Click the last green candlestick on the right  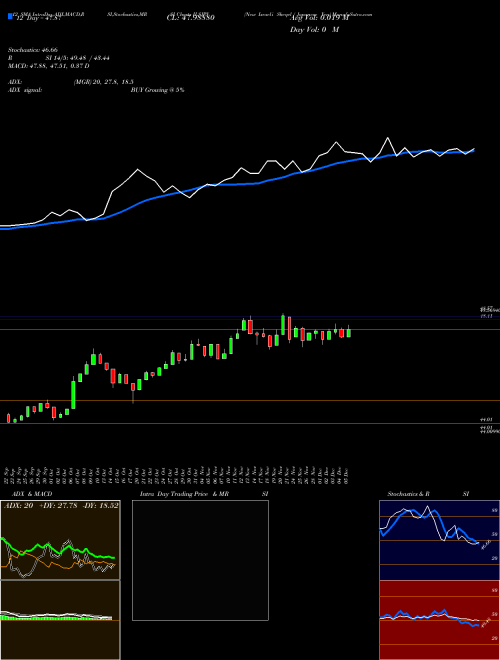pos(348,333)
